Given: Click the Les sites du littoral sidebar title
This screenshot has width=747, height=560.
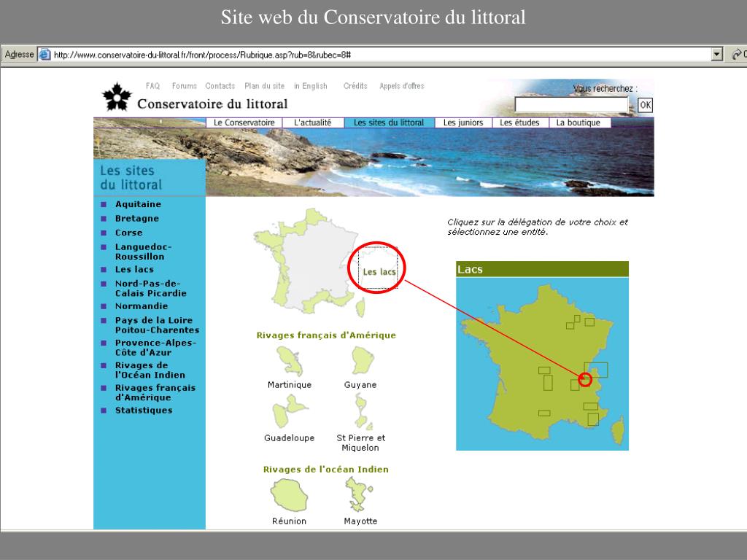Looking at the screenshot, I should 131,178.
